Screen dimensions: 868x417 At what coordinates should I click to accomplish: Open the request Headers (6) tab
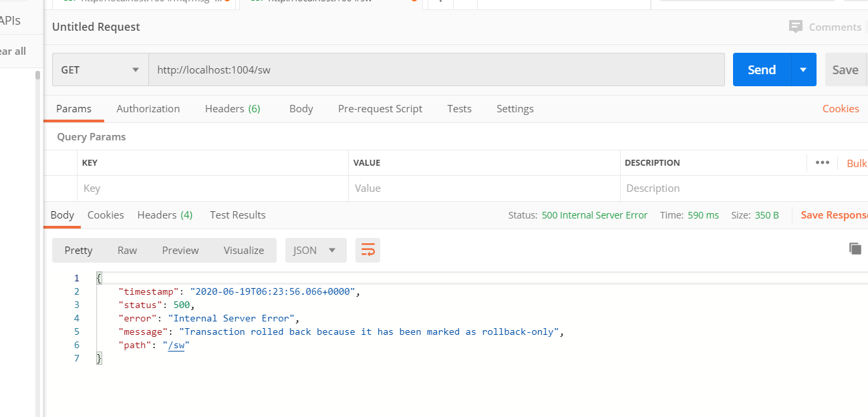point(233,108)
